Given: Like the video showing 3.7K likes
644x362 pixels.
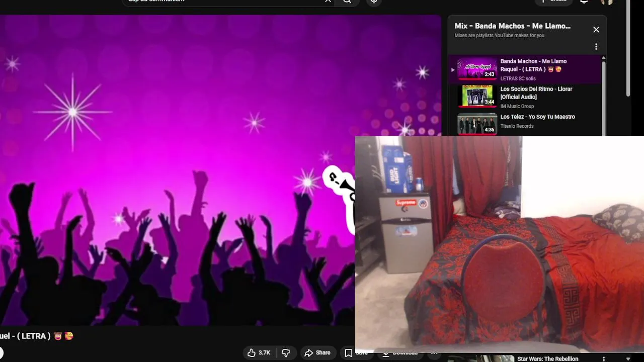Looking at the screenshot, I should [259, 353].
